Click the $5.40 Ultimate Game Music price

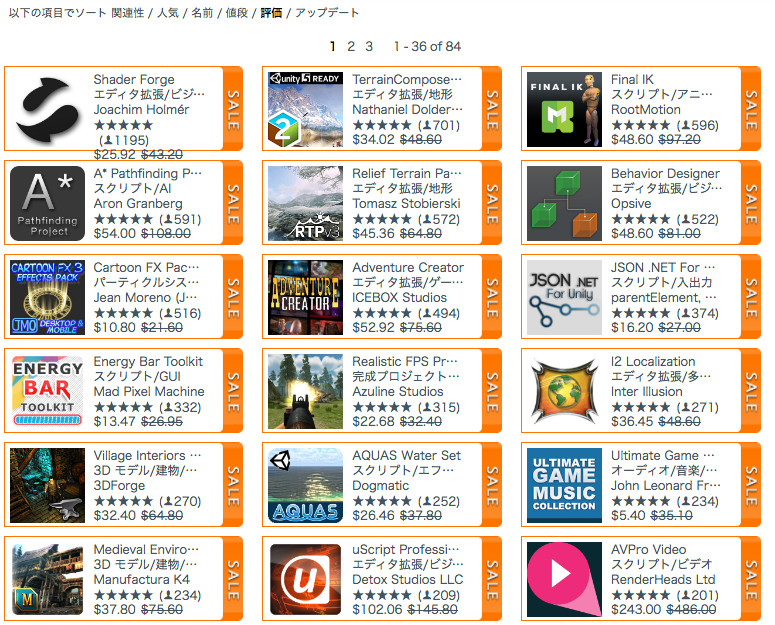click(628, 516)
